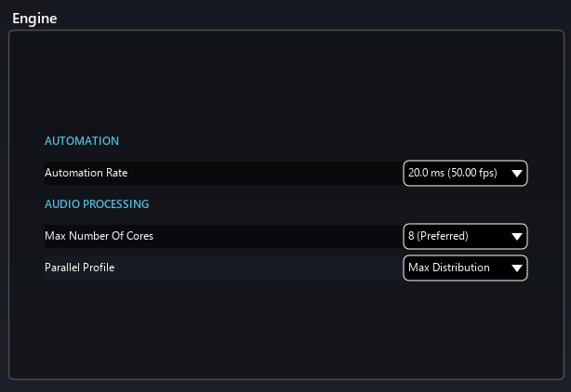The width and height of the screenshot is (571, 392).
Task: Open the Automation Rate dropdown
Action: click(465, 174)
